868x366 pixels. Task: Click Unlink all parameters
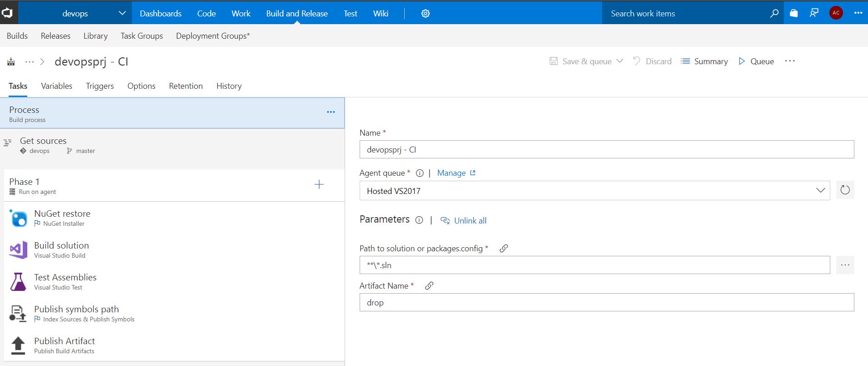coord(463,220)
